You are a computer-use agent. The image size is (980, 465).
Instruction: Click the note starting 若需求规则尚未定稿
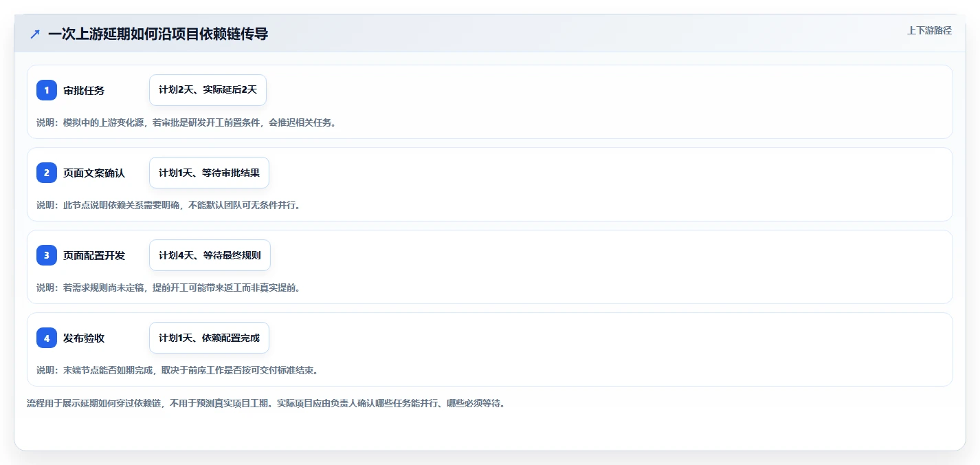tap(169, 288)
